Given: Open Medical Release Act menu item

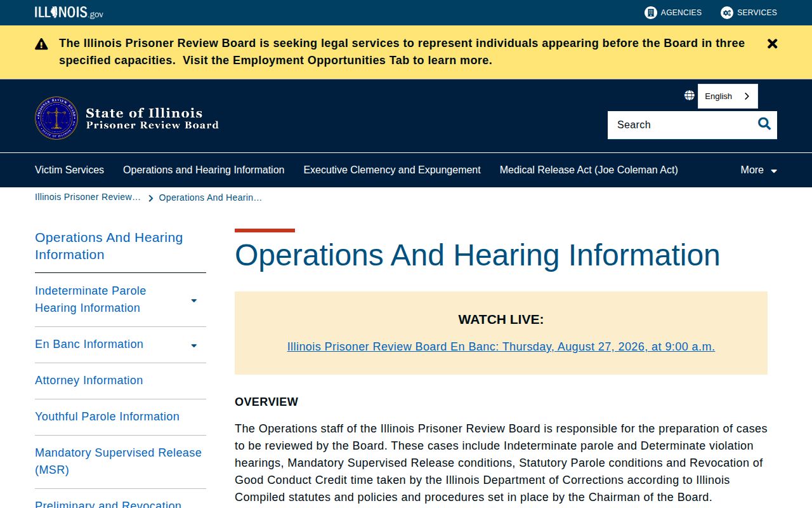Looking at the screenshot, I should pyautogui.click(x=589, y=170).
